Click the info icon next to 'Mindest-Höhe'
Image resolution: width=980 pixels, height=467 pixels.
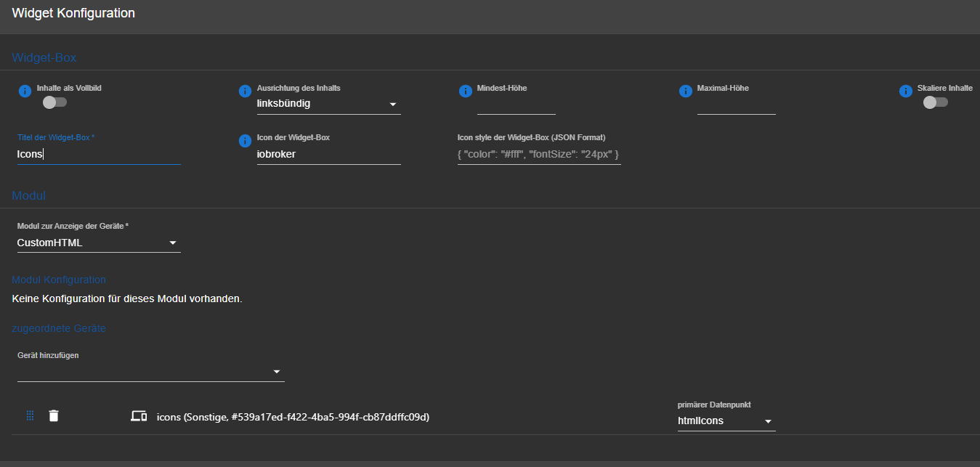click(x=466, y=91)
